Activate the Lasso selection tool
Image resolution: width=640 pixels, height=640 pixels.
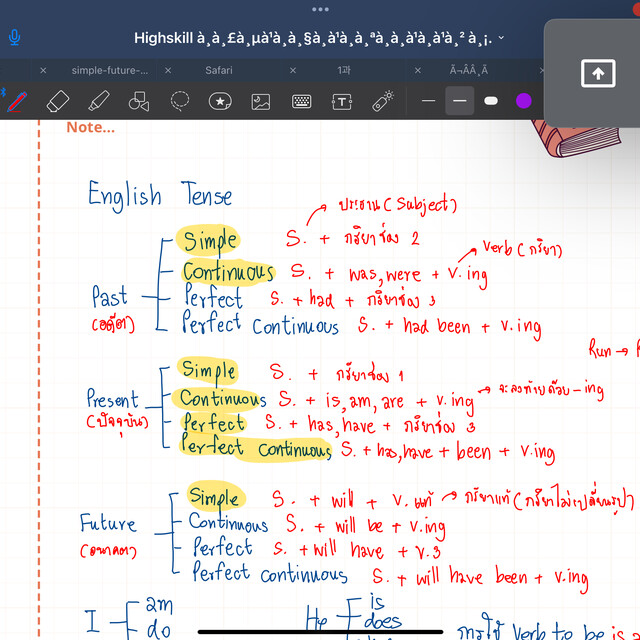[180, 101]
